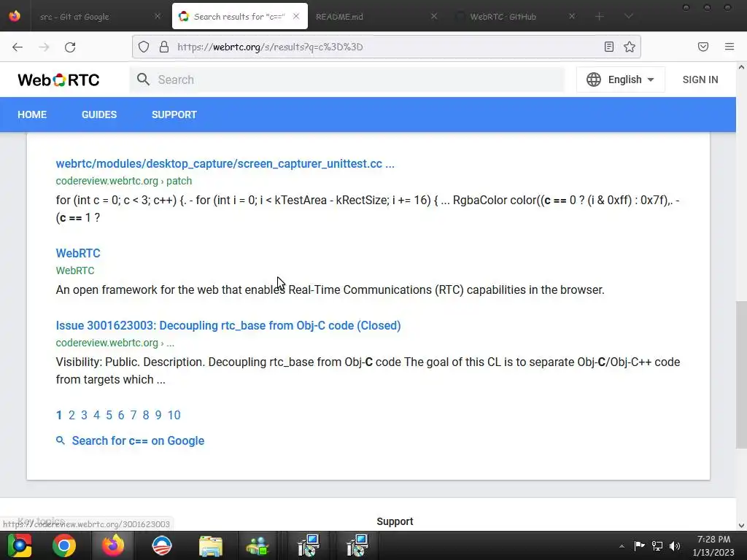Click the globe language icon
Viewport: 747px width, 560px height.
point(594,79)
